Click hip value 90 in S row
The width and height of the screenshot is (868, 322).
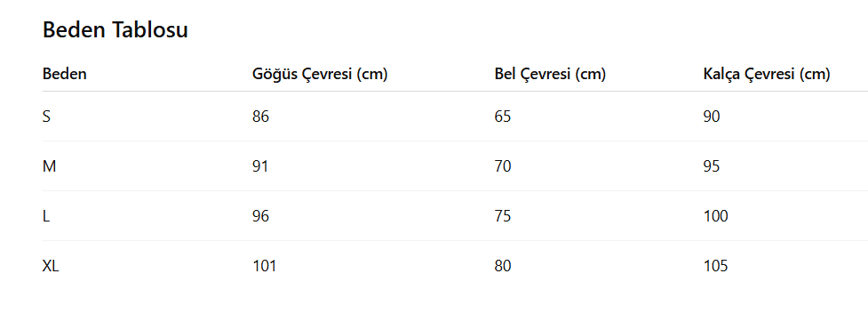[x=712, y=117]
